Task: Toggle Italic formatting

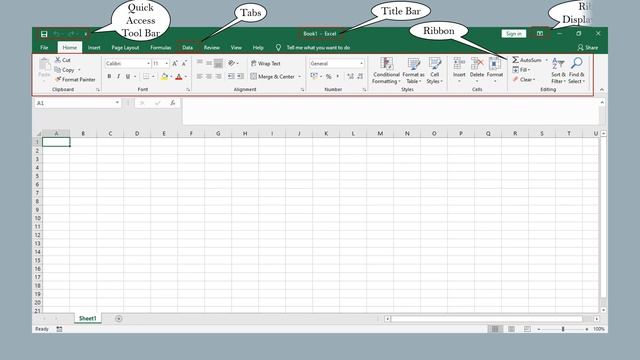Action: [x=118, y=76]
